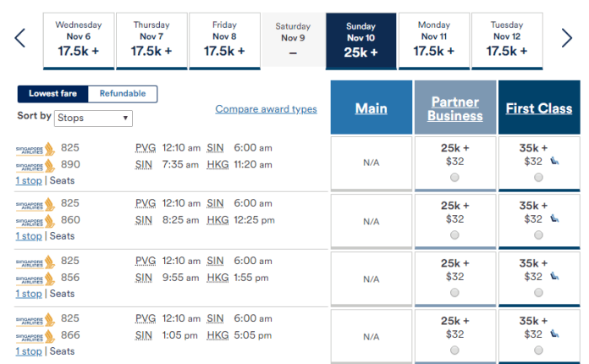
Task: Click the previous dates left arrow
Action: click(20, 38)
